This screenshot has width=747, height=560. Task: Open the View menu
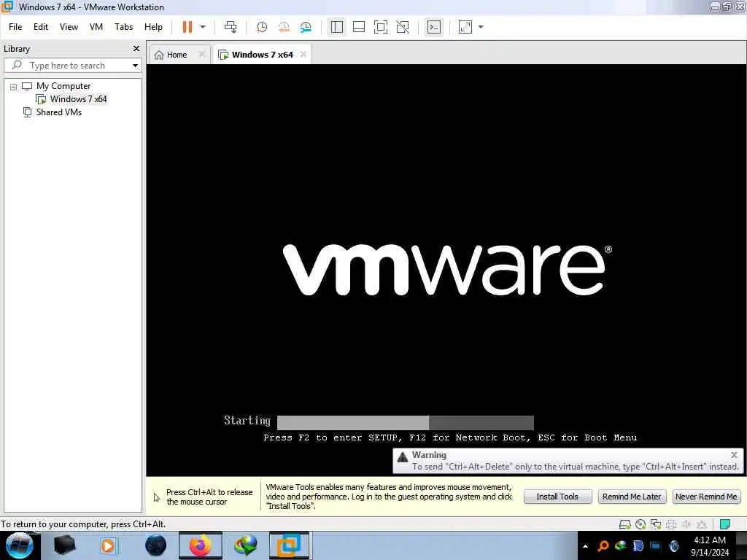tap(69, 27)
